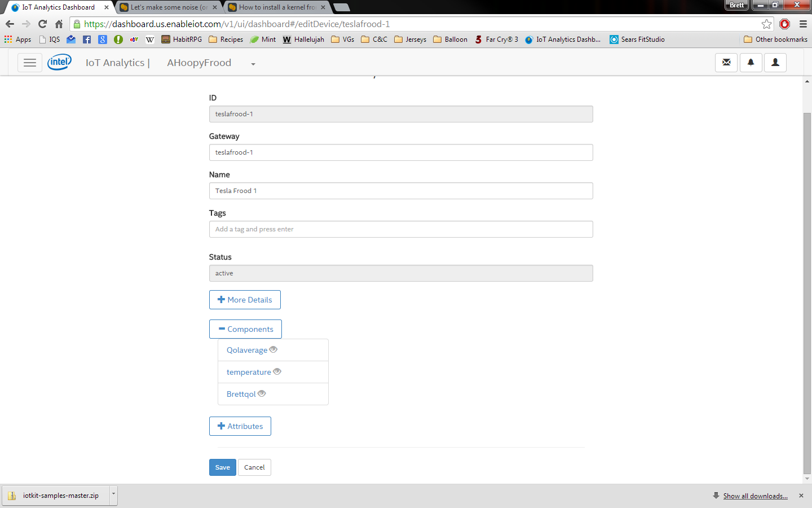This screenshot has height=508, width=812.
Task: Switch to Let's make some noise tab
Action: click(169, 7)
